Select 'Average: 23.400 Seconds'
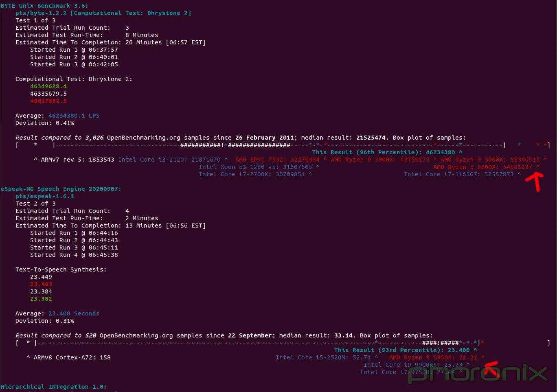 tap(57, 313)
